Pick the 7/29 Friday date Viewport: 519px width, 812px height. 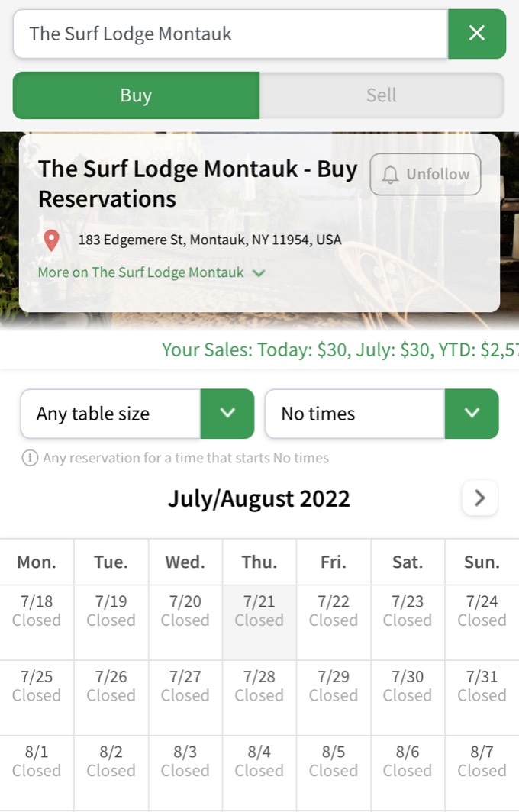pos(334,686)
